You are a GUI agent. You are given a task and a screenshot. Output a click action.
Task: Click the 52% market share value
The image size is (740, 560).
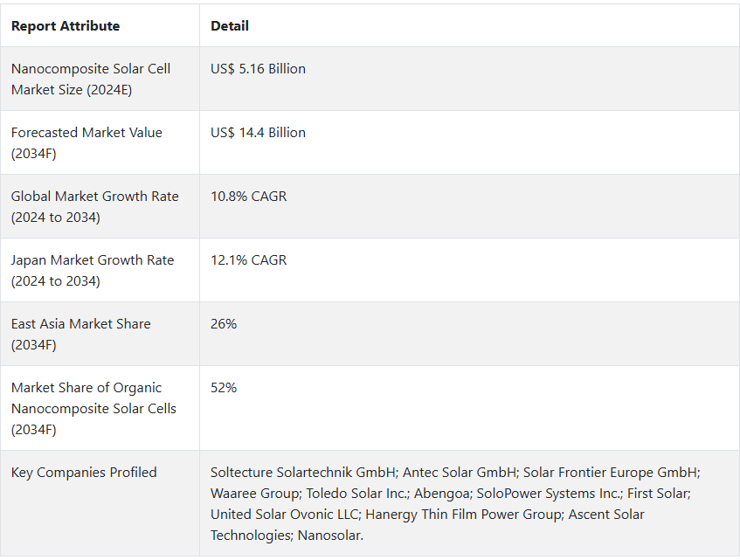click(x=224, y=387)
